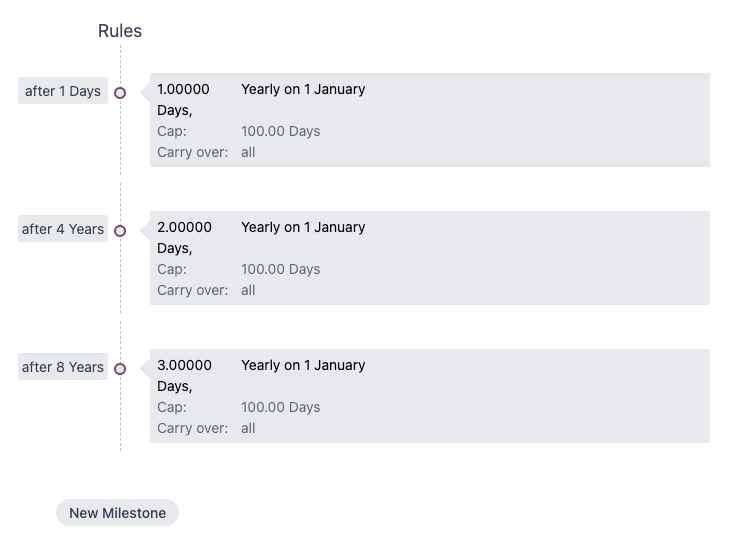Select the 'after 8 Years' milestone badge
The height and width of the screenshot is (549, 754).
(x=63, y=367)
